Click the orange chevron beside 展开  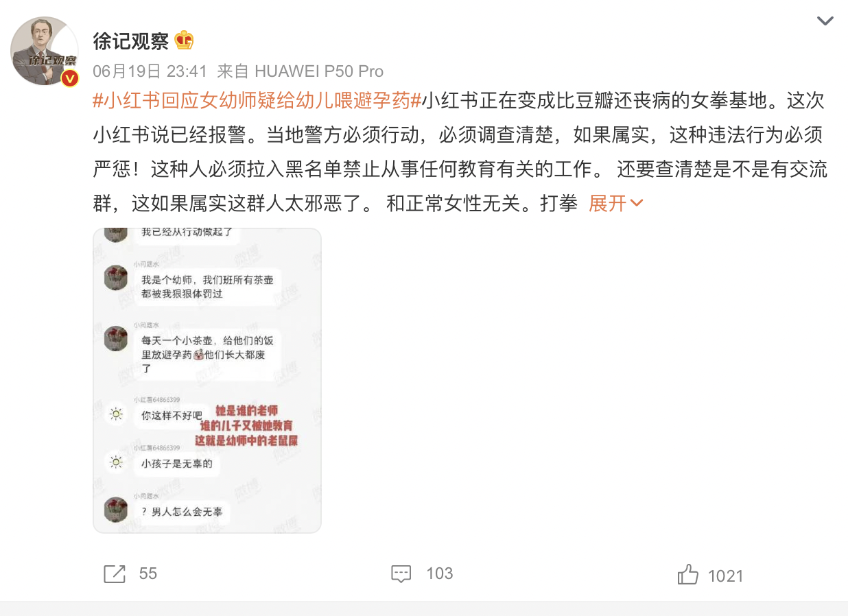[x=636, y=204]
